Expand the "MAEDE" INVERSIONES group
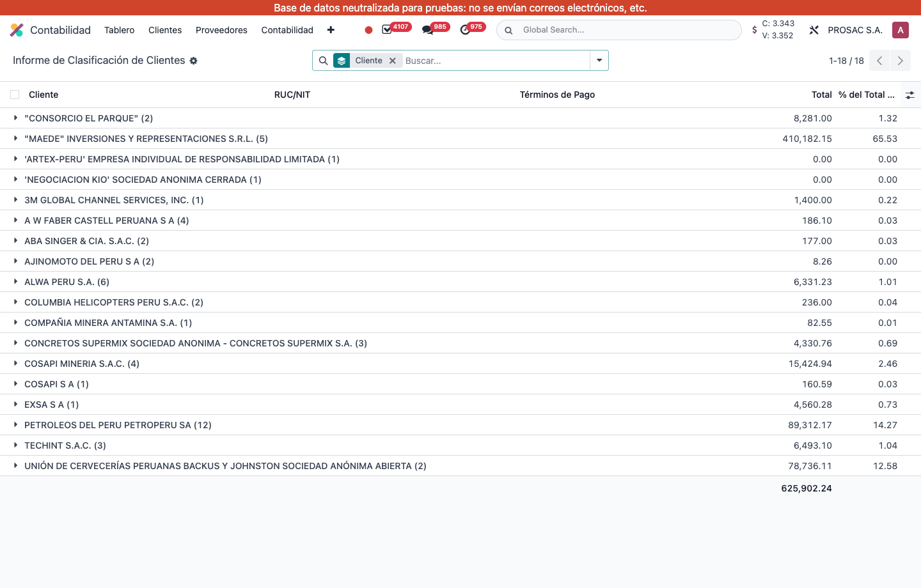921x588 pixels. click(15, 139)
